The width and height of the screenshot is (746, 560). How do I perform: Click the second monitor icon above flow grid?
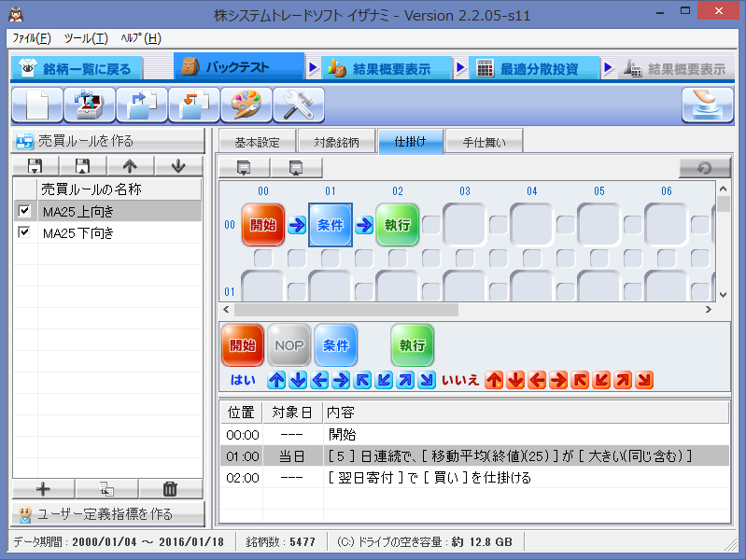296,167
